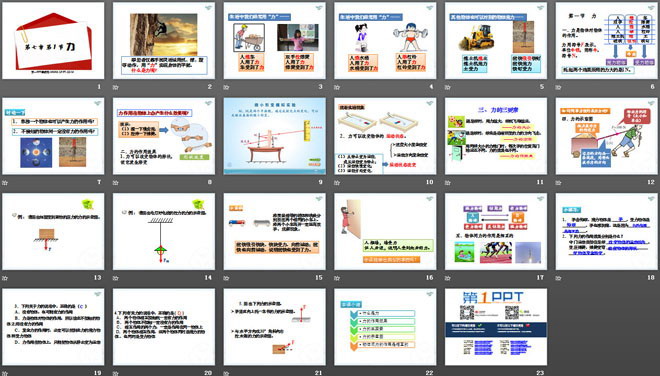Click slide number label 4
The height and width of the screenshot is (376, 660).
point(431,87)
